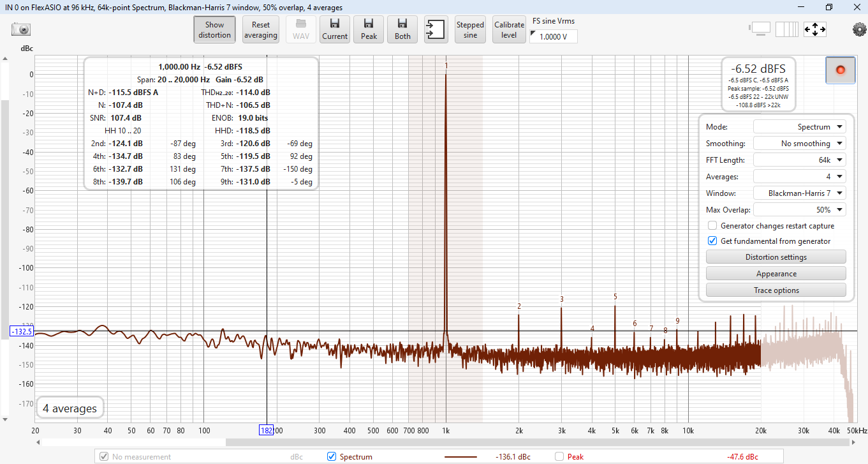The height and width of the screenshot is (464, 868).
Task: Click vertical axis scroll down arrow
Action: (4, 419)
